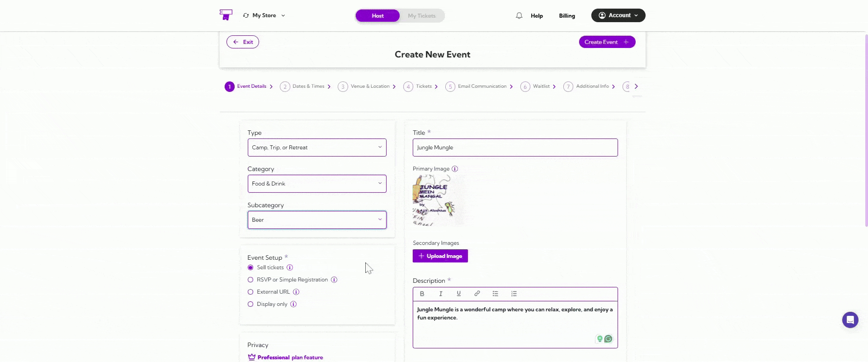
Task: Click into the description text area
Action: pyautogui.click(x=515, y=324)
